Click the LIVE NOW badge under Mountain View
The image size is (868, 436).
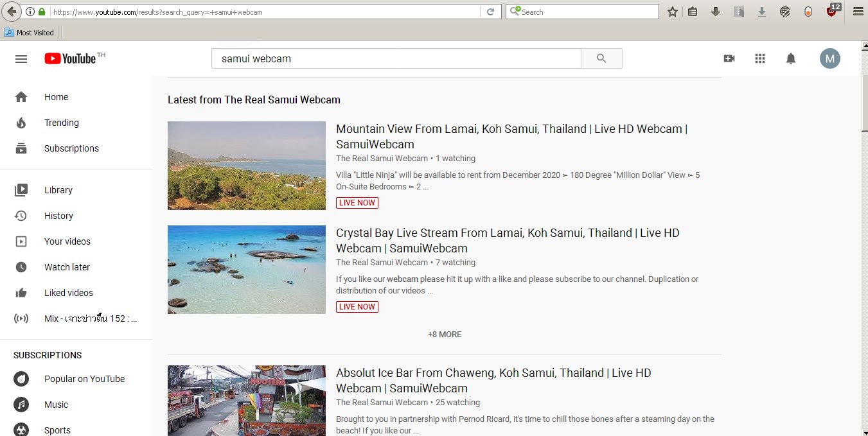coord(357,203)
